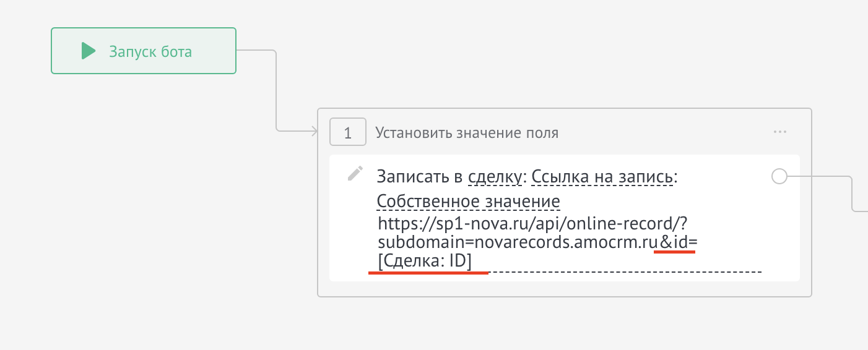Expand the 'Собственное значение' value type selector
The image size is (868, 350).
click(468, 202)
